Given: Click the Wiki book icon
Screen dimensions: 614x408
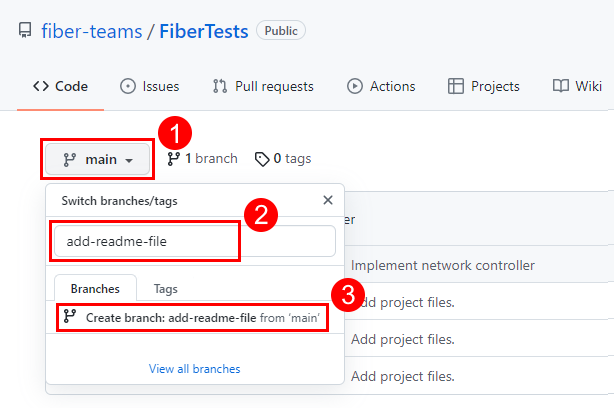Looking at the screenshot, I should pos(561,87).
